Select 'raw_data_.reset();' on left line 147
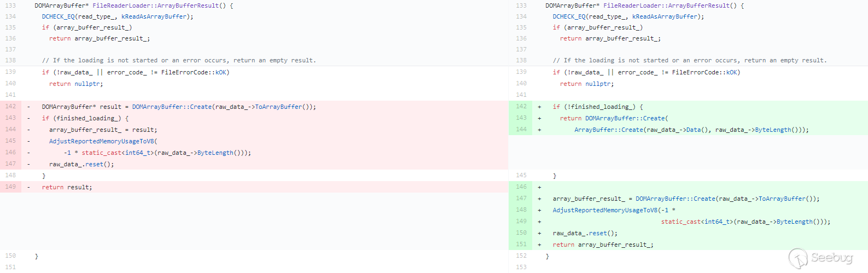Screen dimensions: 868x273 tap(81, 164)
